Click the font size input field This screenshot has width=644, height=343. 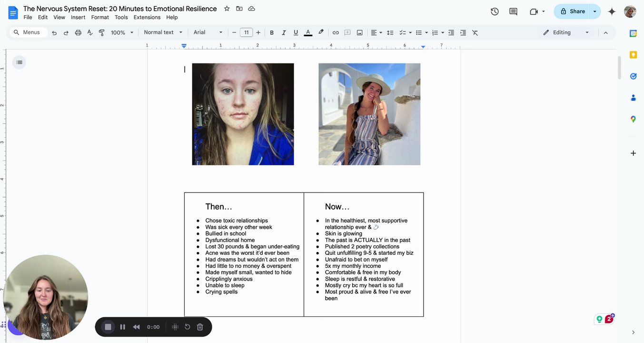tap(246, 32)
